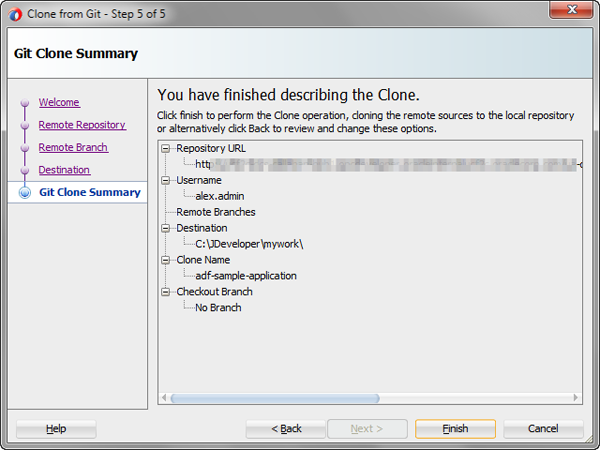Open Help for this wizard

[56, 429]
